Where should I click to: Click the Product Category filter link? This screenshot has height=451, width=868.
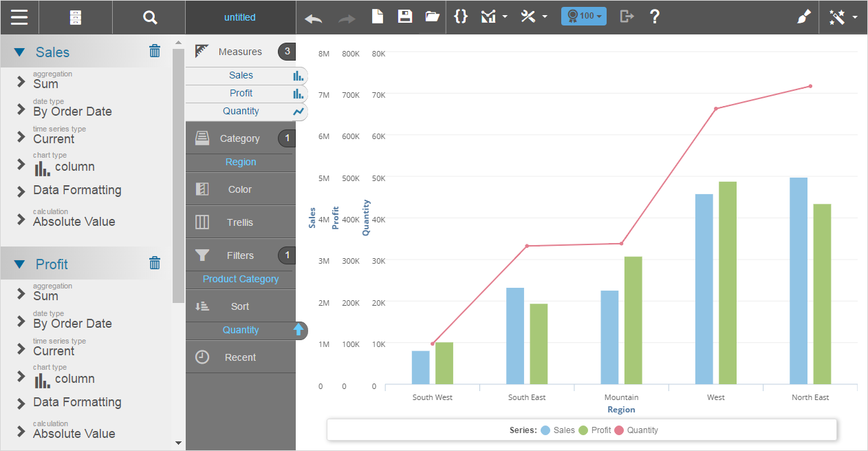point(240,279)
